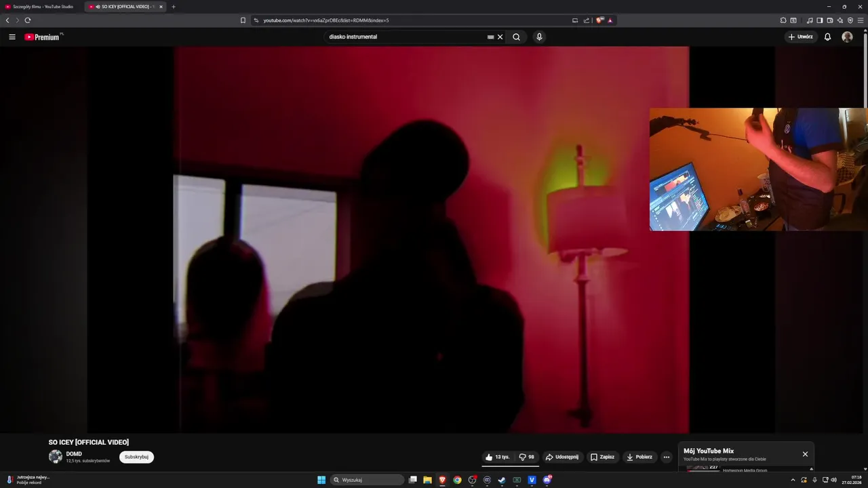Viewport: 868px width, 488px height.
Task: Open a new browser tab
Action: click(173, 7)
